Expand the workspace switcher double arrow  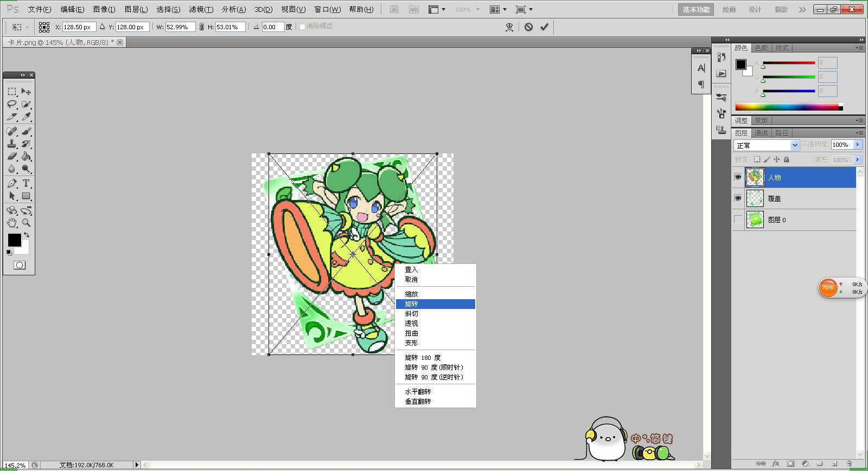(x=802, y=10)
